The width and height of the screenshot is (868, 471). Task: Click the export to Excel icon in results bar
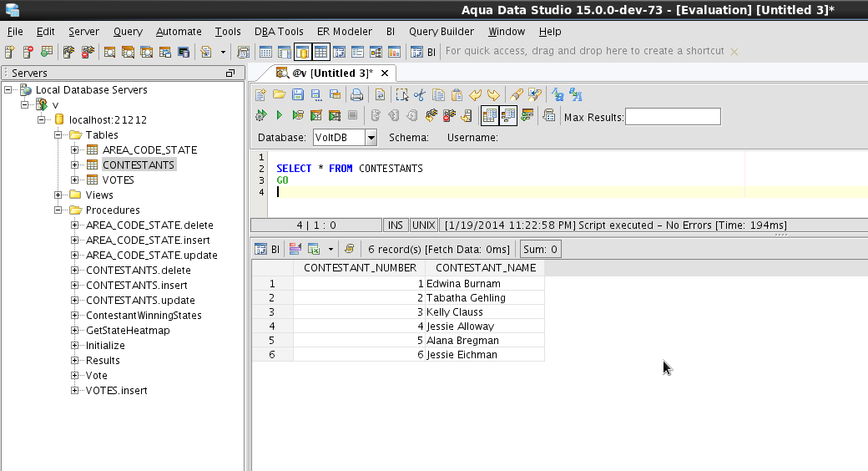(314, 250)
